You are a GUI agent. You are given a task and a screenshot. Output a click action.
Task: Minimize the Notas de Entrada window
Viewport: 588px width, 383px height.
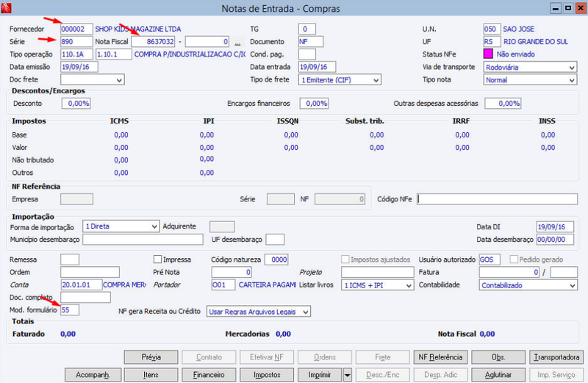556,8
